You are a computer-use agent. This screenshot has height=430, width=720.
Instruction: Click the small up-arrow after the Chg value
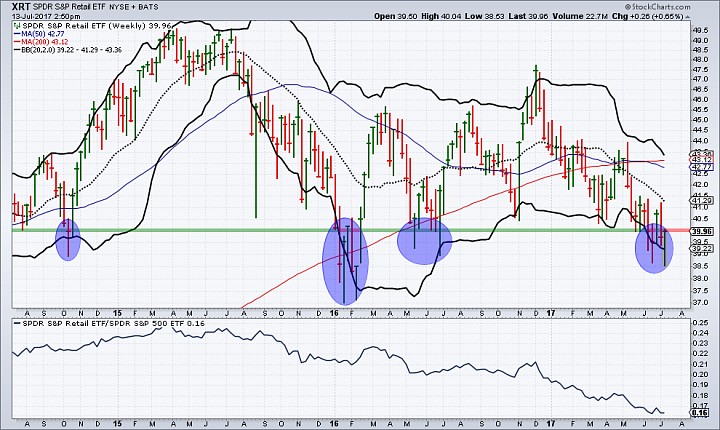pyautogui.click(x=687, y=17)
